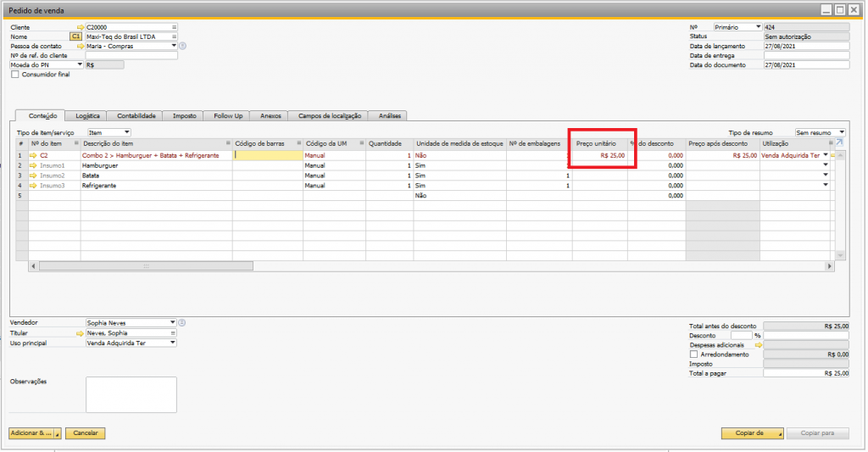
Task: Enable the Consumidor final checkbox
Action: 14,75
